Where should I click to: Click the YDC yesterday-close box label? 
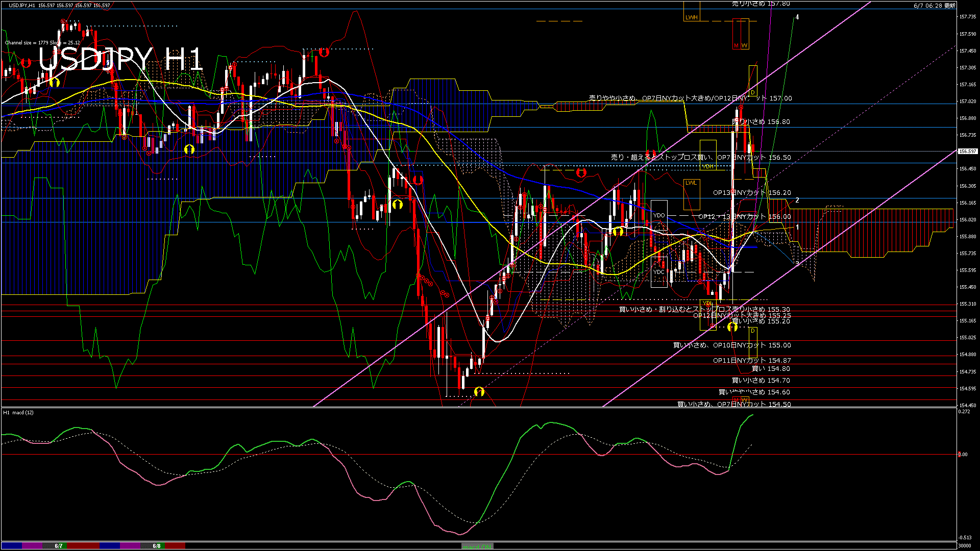(659, 272)
